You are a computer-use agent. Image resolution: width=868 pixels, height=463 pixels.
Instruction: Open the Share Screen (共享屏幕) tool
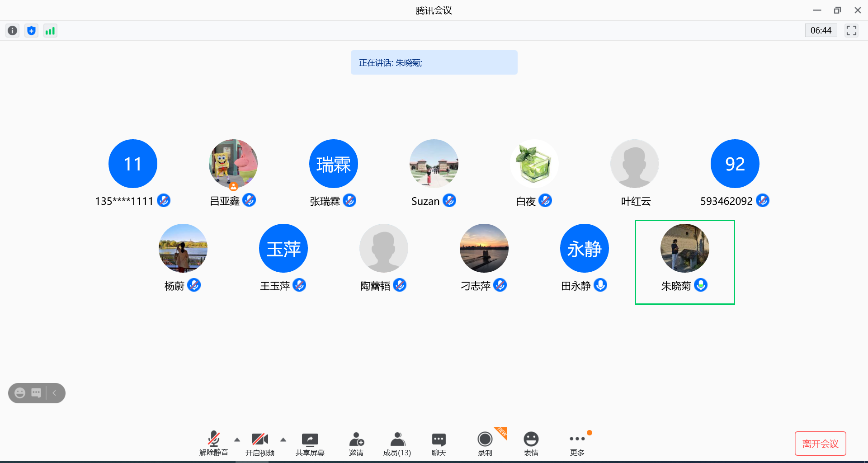pyautogui.click(x=310, y=444)
